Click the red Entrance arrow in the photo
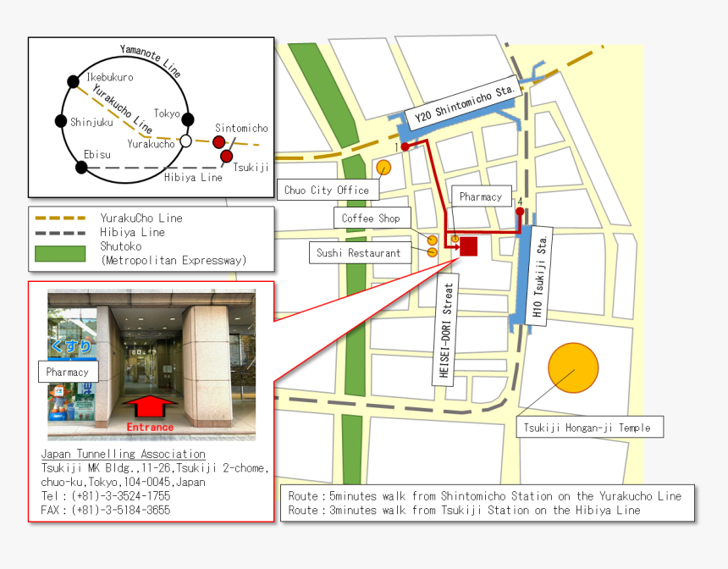This screenshot has width=728, height=569. (x=150, y=407)
